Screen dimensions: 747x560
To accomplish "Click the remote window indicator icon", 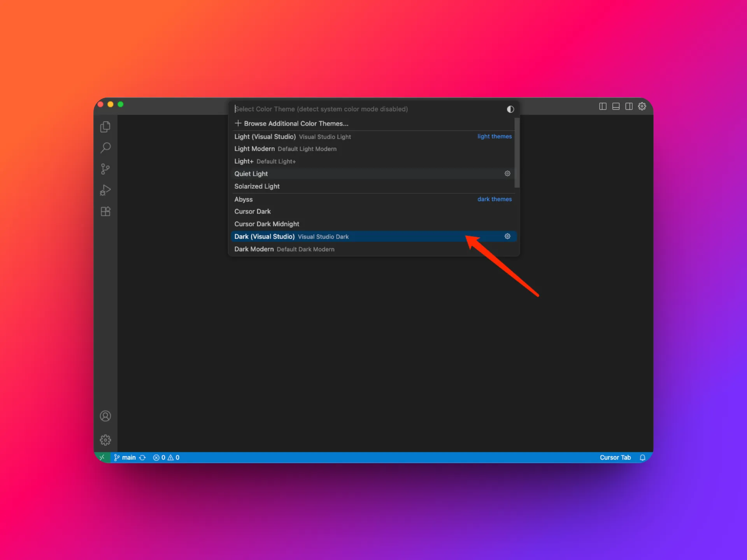I will [x=102, y=457].
